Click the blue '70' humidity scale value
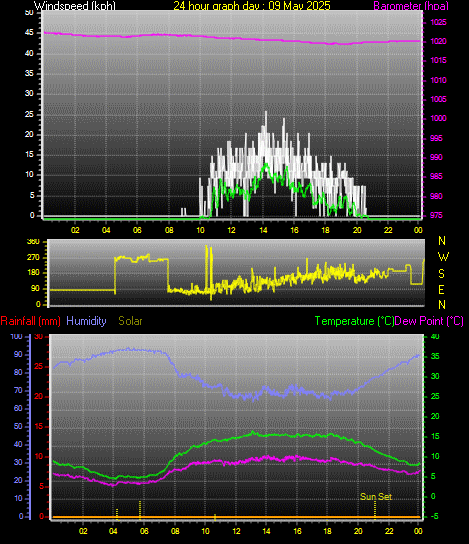This screenshot has width=469, height=544. tap(18, 390)
